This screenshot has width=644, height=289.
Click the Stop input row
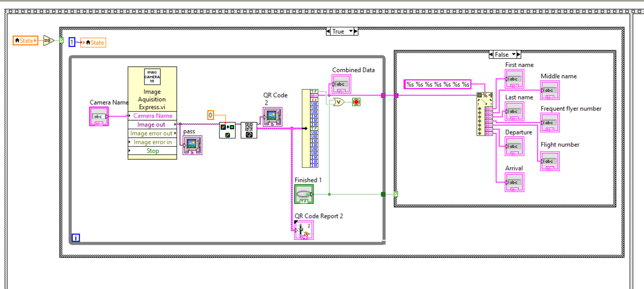pos(152,151)
